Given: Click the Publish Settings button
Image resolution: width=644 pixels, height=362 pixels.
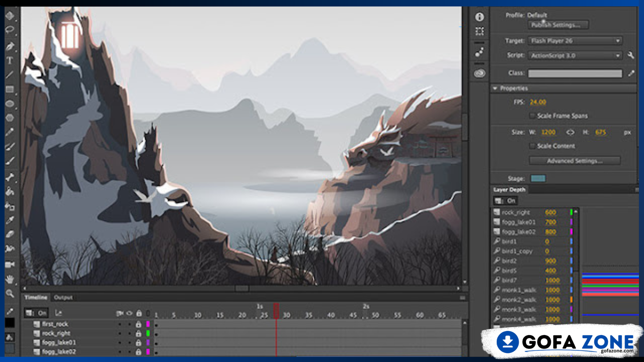Looking at the screenshot, I should coord(558,25).
